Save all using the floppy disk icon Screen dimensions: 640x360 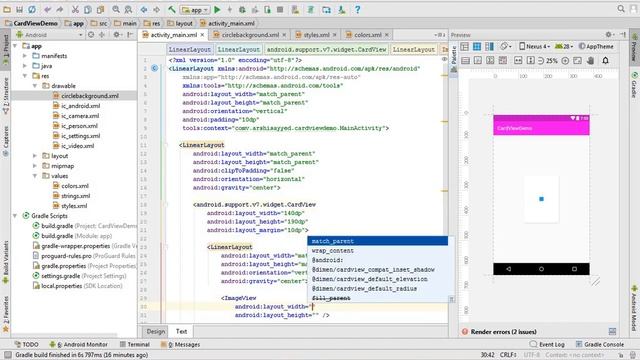19,9
